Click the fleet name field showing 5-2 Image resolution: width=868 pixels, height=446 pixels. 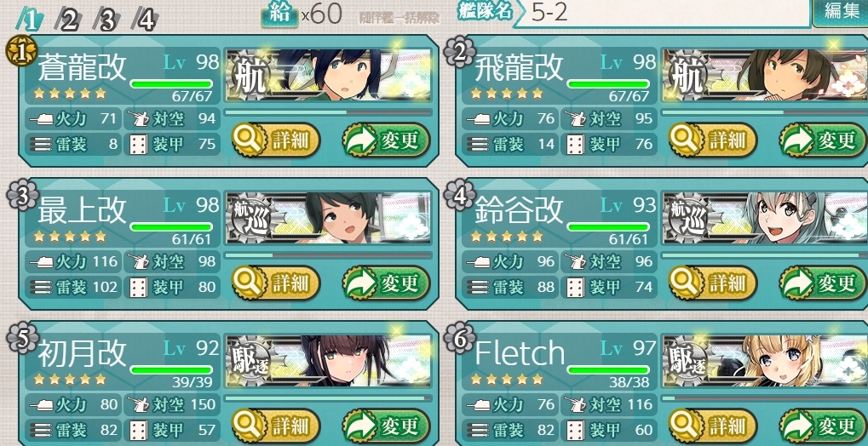pyautogui.click(x=663, y=14)
